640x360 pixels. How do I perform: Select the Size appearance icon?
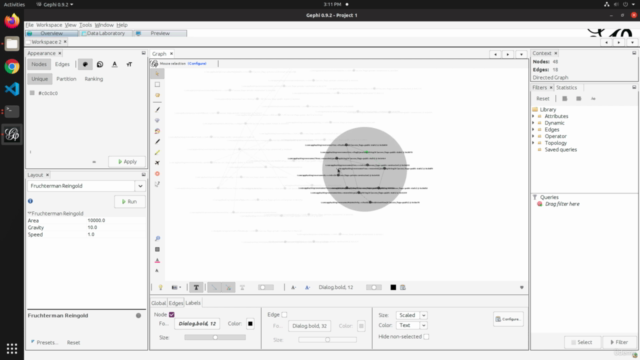pos(100,64)
